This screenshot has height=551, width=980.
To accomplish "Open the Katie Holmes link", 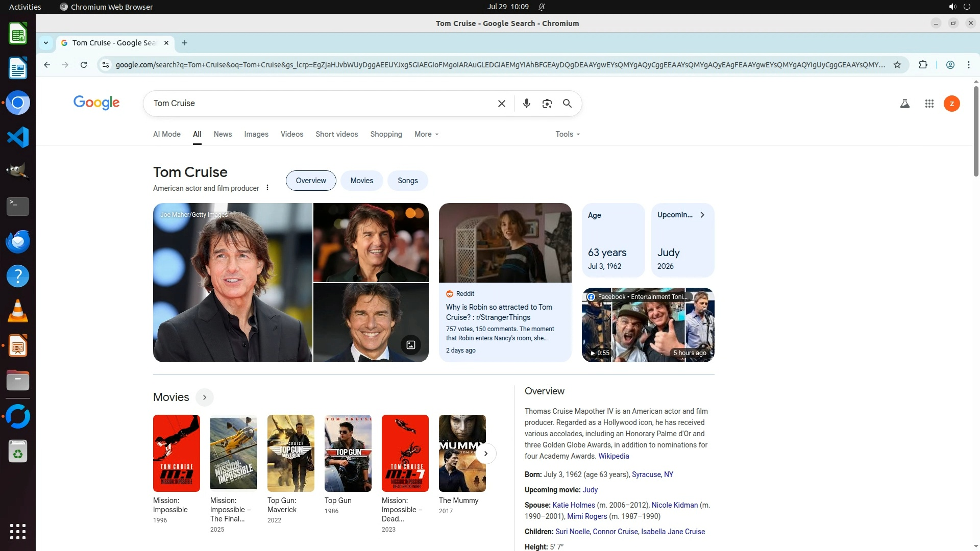I will pos(573,505).
